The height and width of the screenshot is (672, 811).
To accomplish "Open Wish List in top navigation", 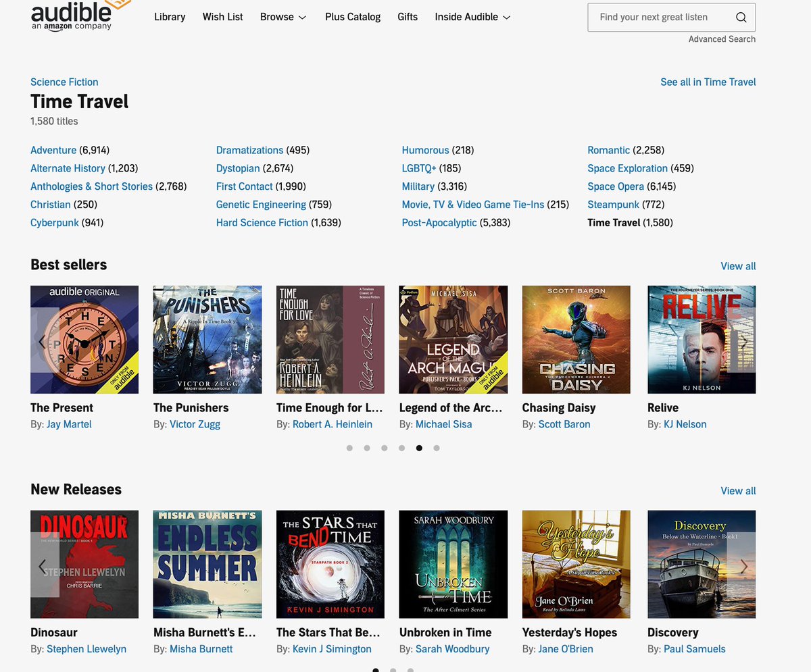I will click(222, 17).
